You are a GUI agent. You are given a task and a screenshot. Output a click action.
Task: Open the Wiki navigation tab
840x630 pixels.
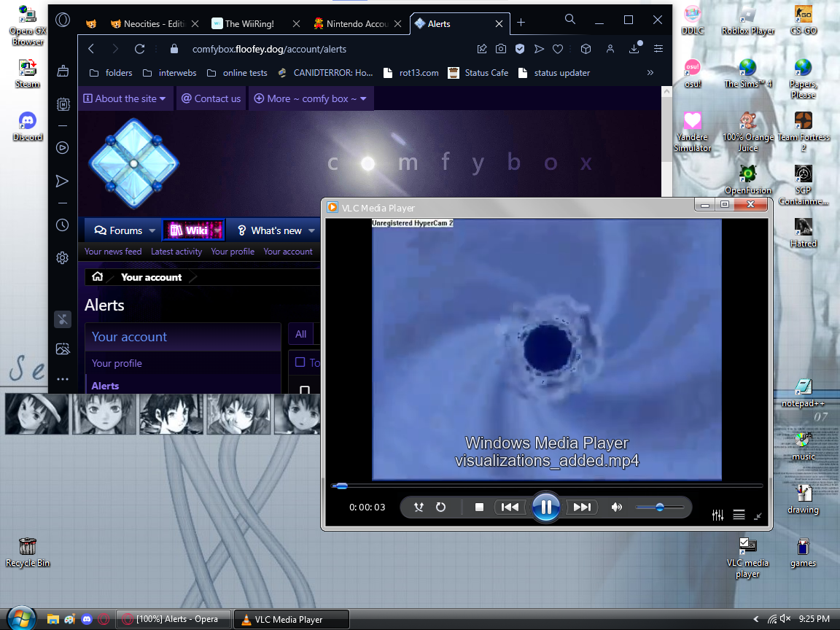(x=192, y=230)
